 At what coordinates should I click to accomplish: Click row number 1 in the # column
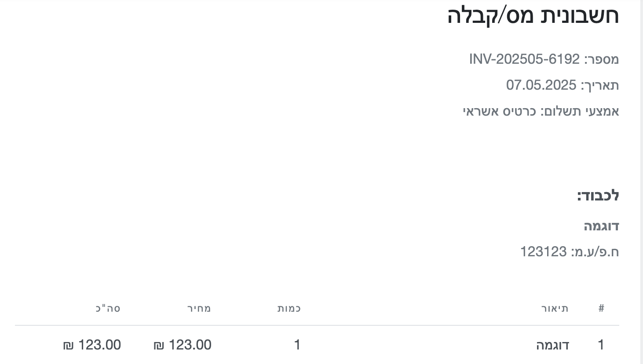(x=601, y=345)
